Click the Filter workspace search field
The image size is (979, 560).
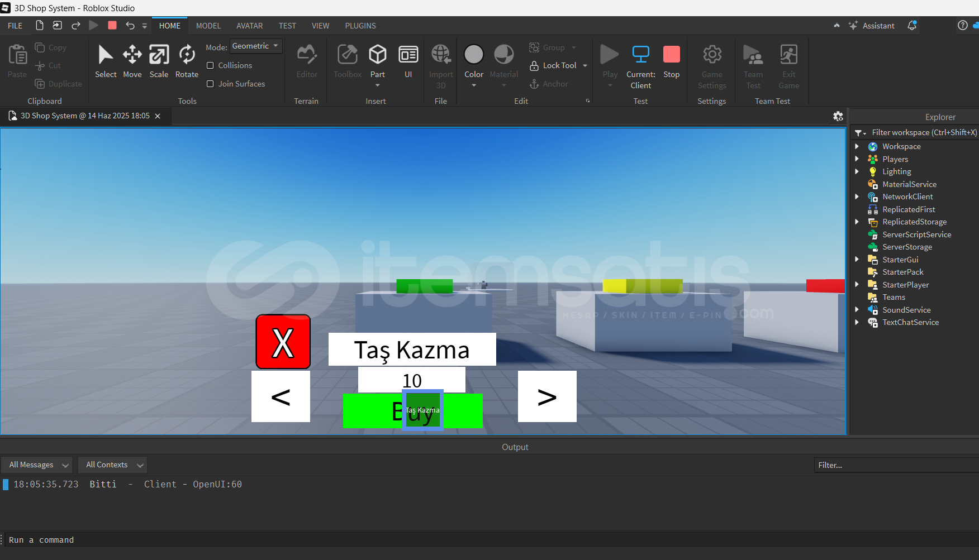tap(924, 132)
